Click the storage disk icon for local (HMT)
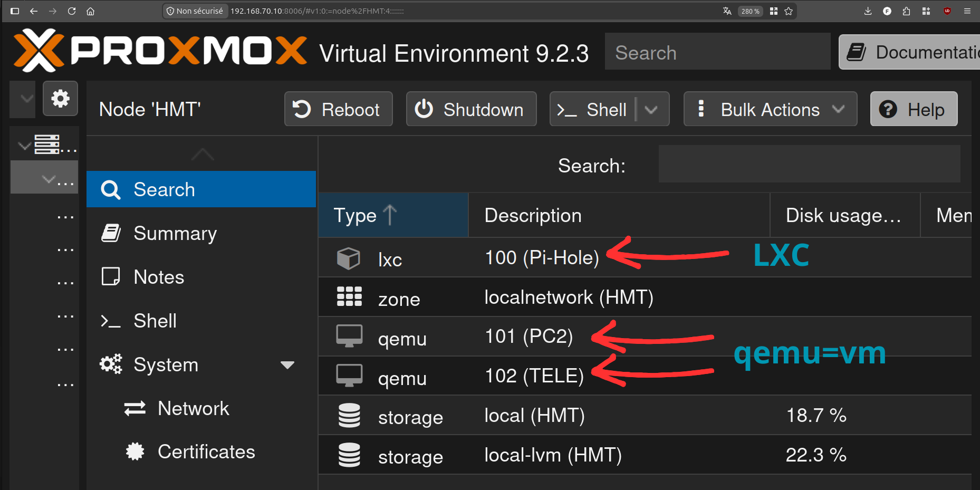 click(x=349, y=415)
